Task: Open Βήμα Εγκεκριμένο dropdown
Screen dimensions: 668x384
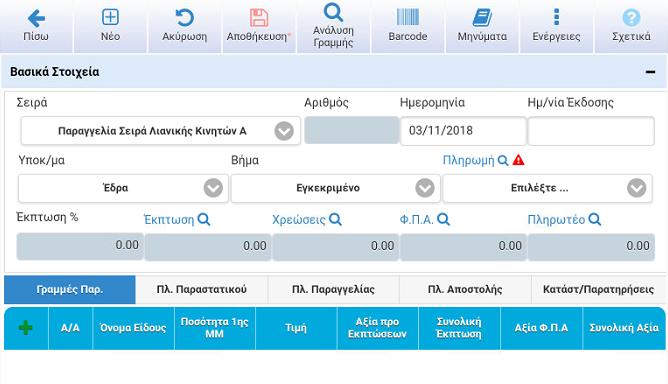Action: click(x=335, y=188)
